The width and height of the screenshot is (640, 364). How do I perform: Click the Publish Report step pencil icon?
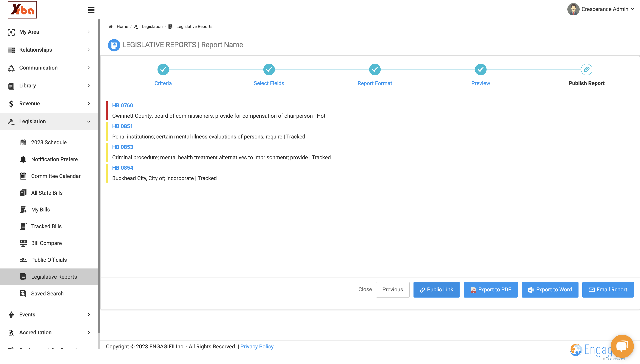[586, 70]
